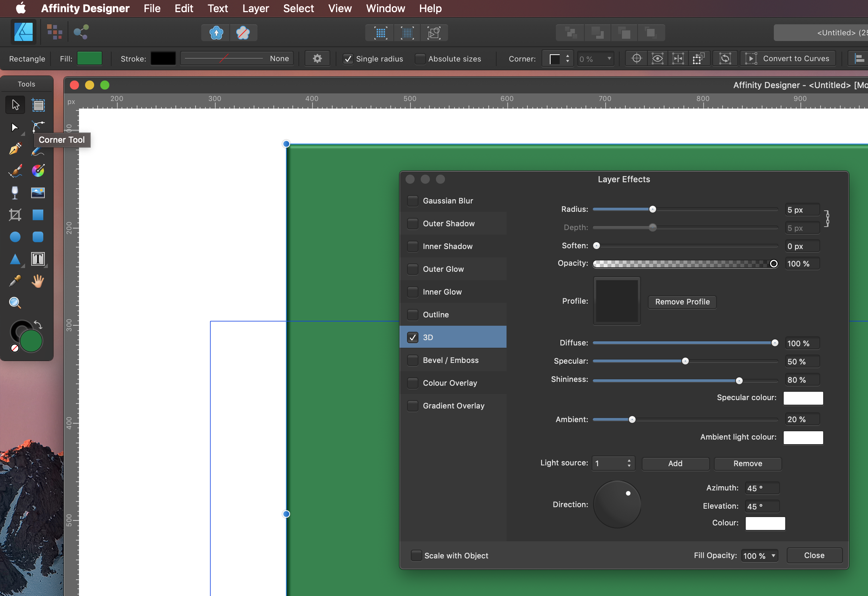Select the Pencil tool

coord(38,151)
